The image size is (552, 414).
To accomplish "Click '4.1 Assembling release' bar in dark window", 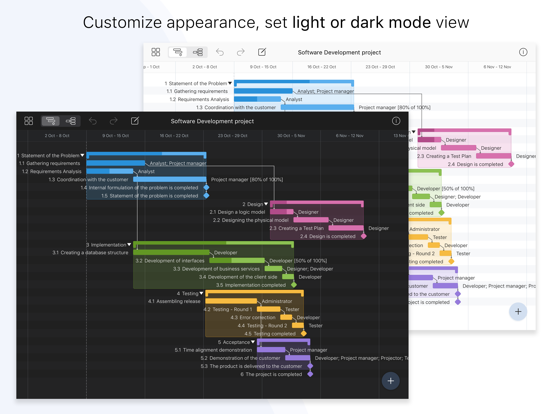I will [231, 301].
